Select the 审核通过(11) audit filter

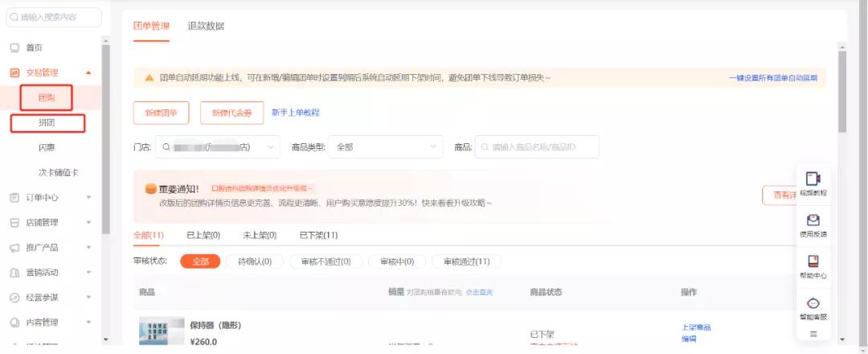[x=467, y=261]
